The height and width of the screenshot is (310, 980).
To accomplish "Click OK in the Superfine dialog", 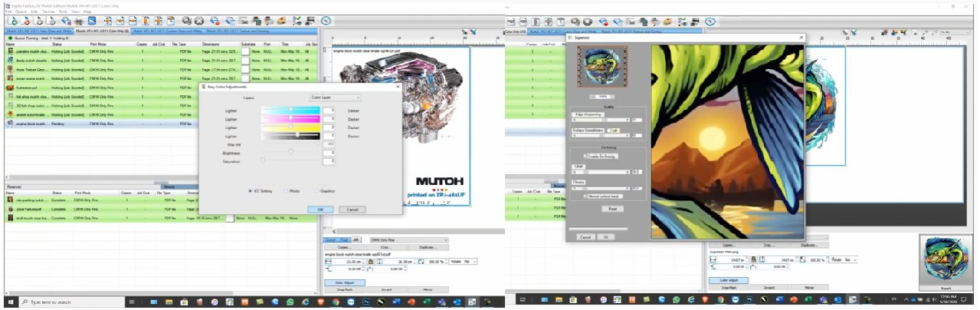I will tap(606, 237).
